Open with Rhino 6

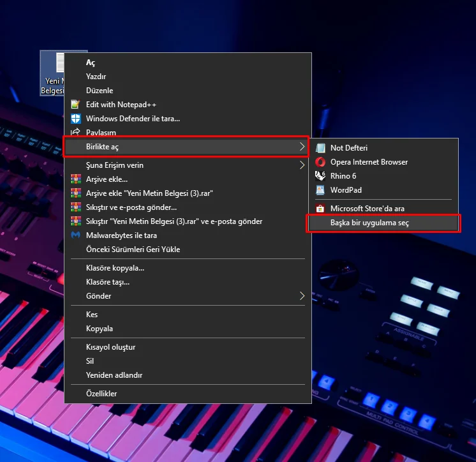pos(383,175)
